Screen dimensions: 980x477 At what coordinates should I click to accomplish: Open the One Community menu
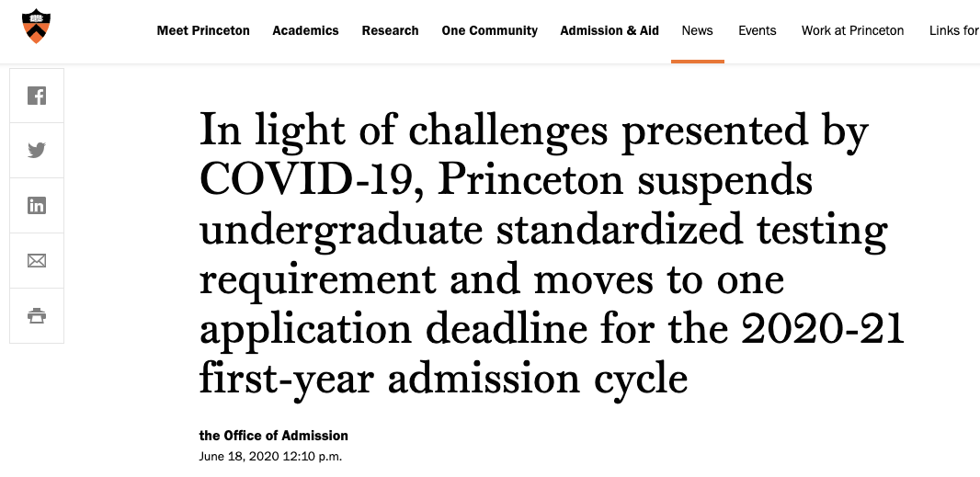pyautogui.click(x=489, y=30)
